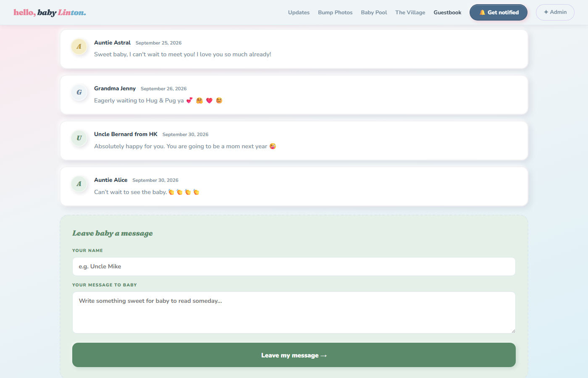
Task: Open the Baby Pool section
Action: coord(374,13)
